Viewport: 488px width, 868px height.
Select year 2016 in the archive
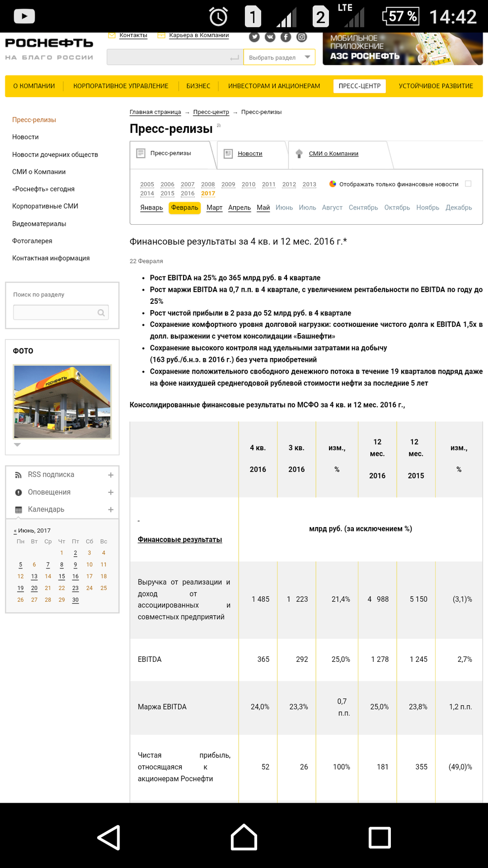188,193
